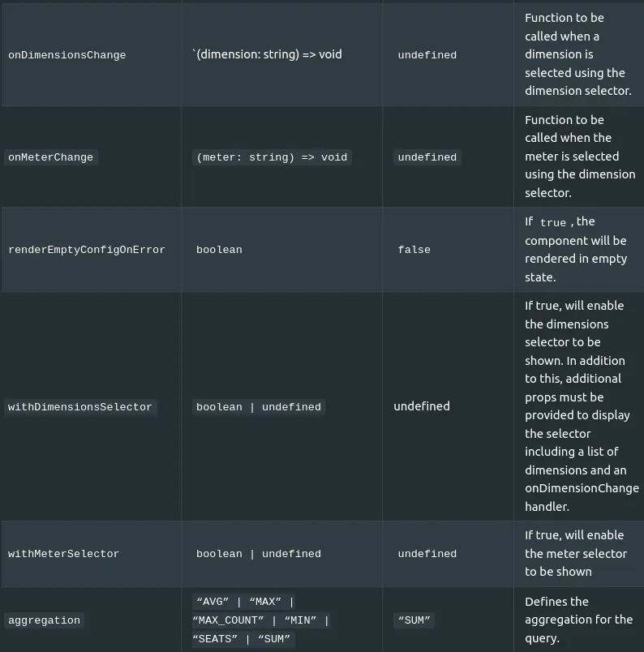Select the onMeterChange code label
Screen dimensions: 644x652
coord(51,157)
